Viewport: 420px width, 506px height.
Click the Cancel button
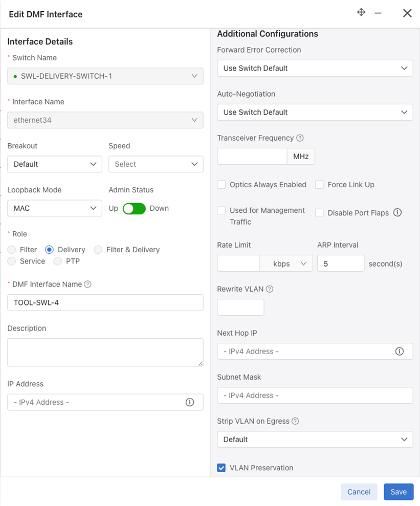point(359,492)
